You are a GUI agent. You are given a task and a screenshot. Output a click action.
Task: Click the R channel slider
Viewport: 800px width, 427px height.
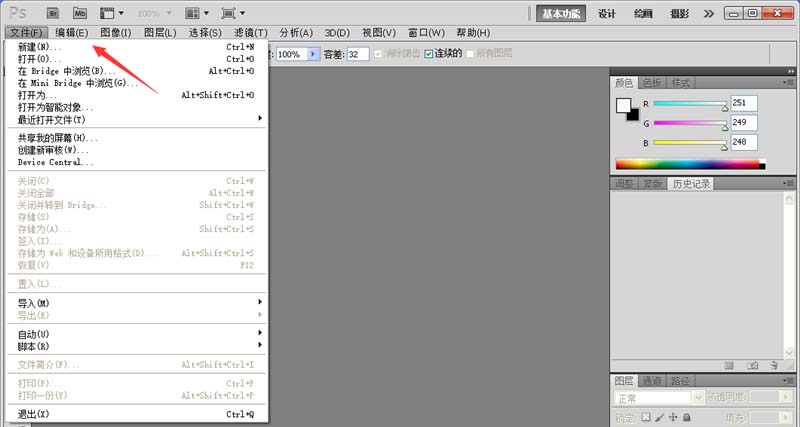690,104
